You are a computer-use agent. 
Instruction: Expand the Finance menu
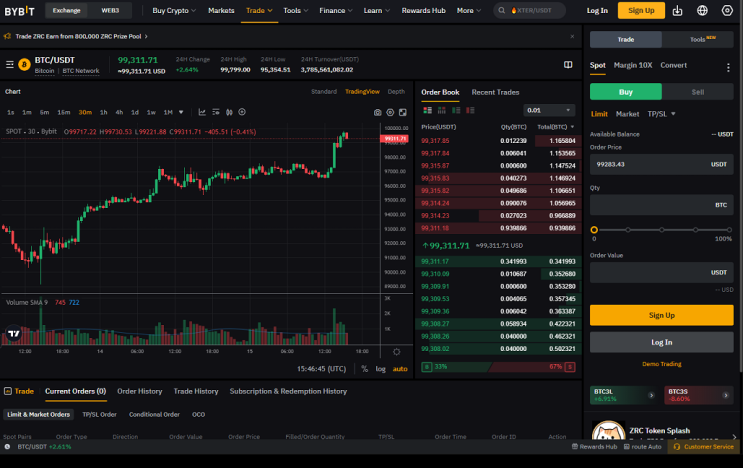tap(336, 10)
